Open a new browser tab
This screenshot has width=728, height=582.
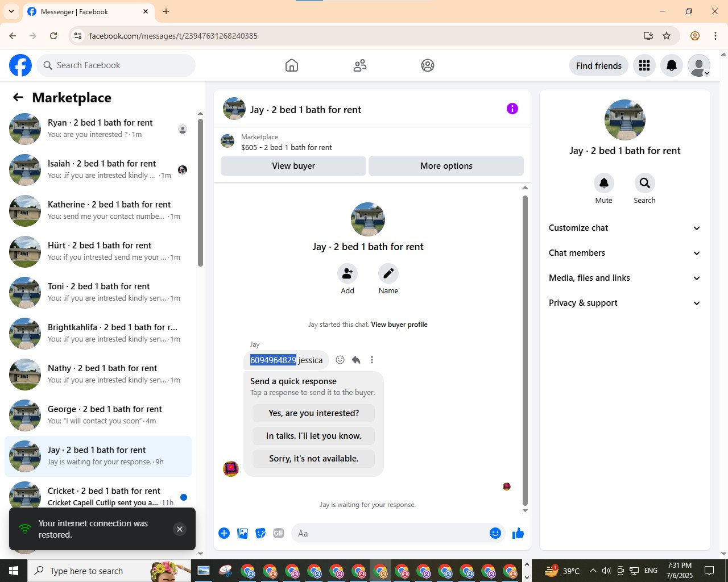tap(166, 11)
